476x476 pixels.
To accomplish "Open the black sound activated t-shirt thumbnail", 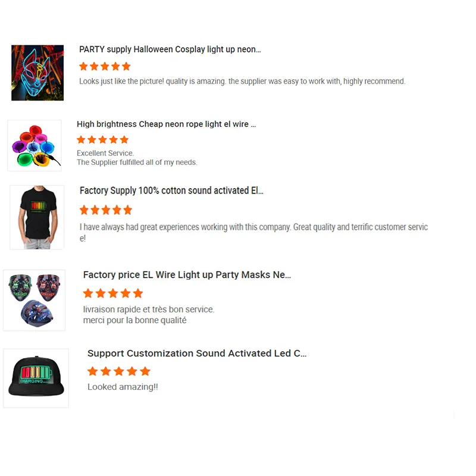I will [37, 217].
